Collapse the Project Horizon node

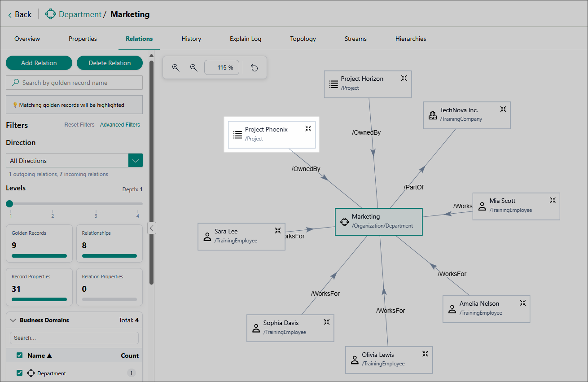pos(404,78)
